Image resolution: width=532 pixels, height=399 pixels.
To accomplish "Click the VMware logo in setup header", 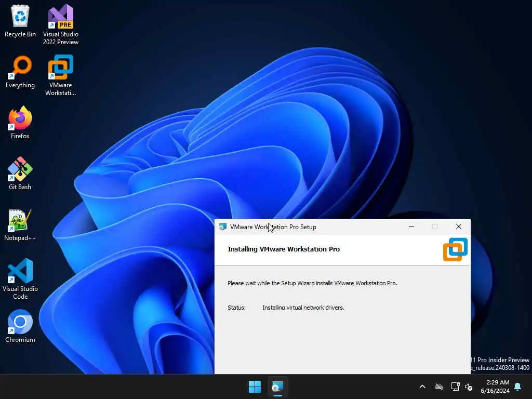I will pyautogui.click(x=455, y=249).
